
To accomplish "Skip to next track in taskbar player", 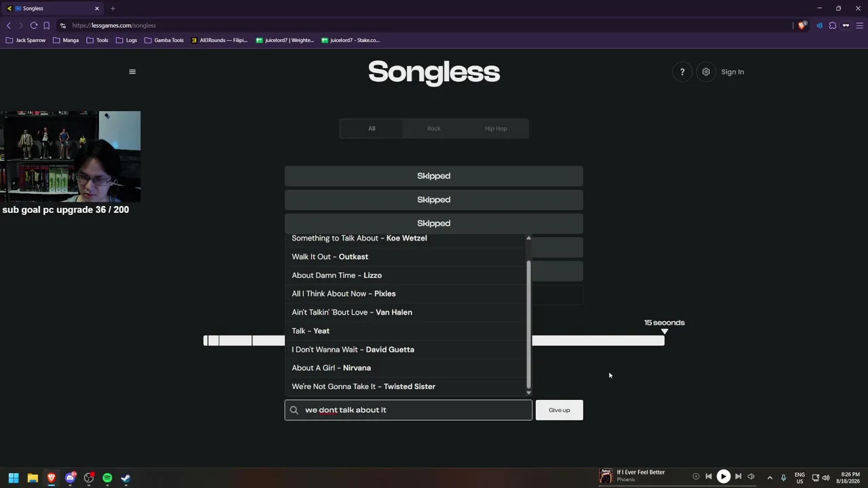I will (738, 476).
